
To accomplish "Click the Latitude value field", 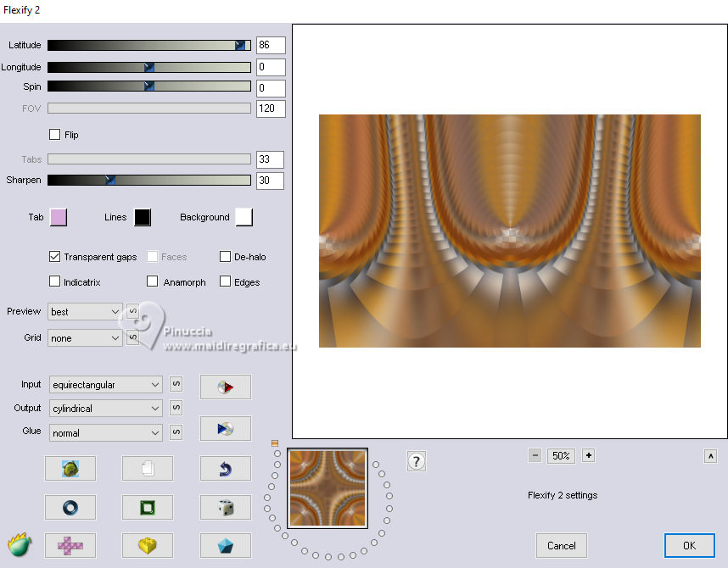I will point(271,45).
